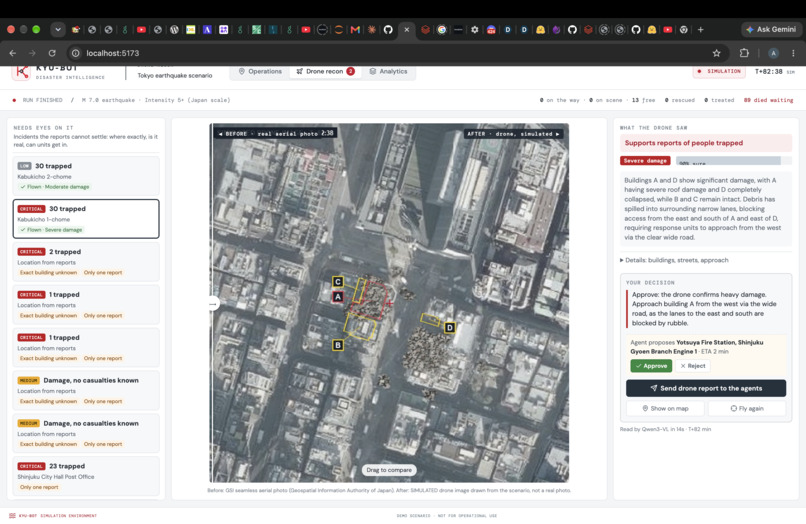Click the refresh icon in Fly again
Viewport: 806px width, 524px height.
pos(734,408)
